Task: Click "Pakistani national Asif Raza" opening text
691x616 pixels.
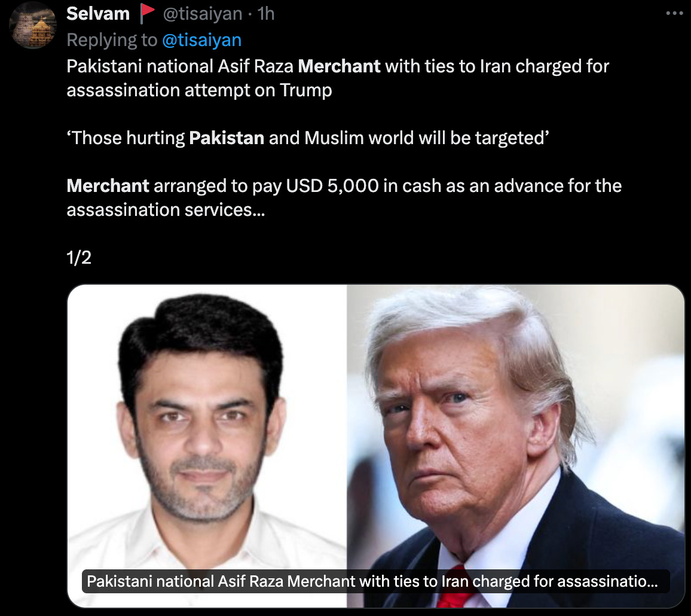Action: click(x=180, y=66)
